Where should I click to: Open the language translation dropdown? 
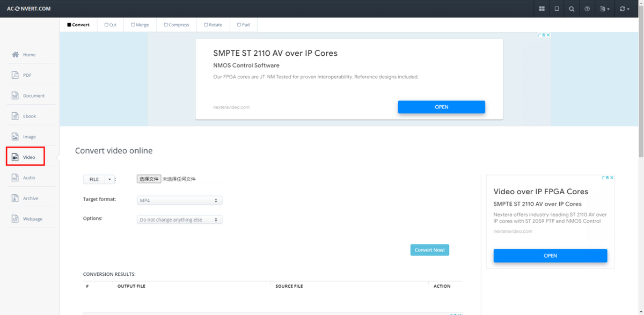[x=605, y=9]
